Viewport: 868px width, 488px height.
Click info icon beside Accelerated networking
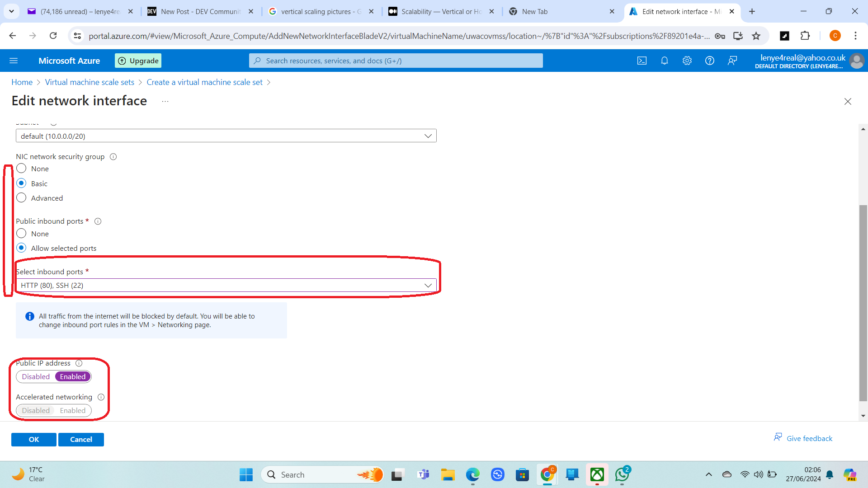pyautogui.click(x=101, y=397)
